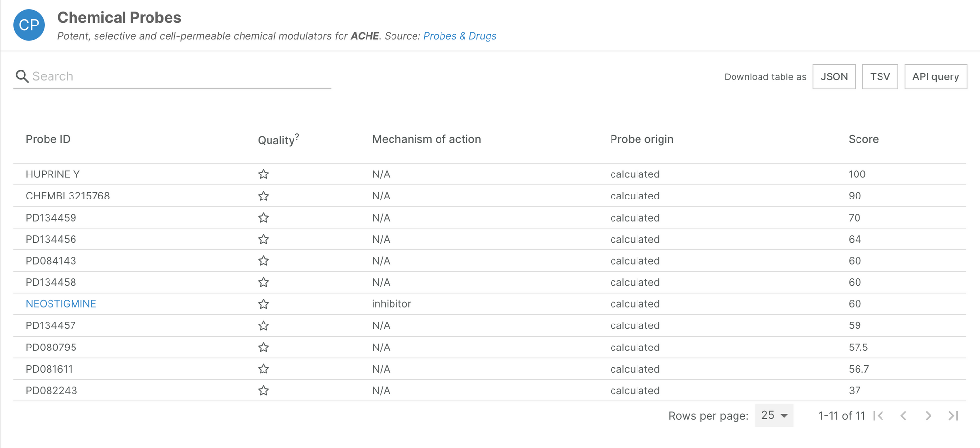Sort by Score column header
Image resolution: width=980 pixels, height=448 pixels.
tap(863, 139)
